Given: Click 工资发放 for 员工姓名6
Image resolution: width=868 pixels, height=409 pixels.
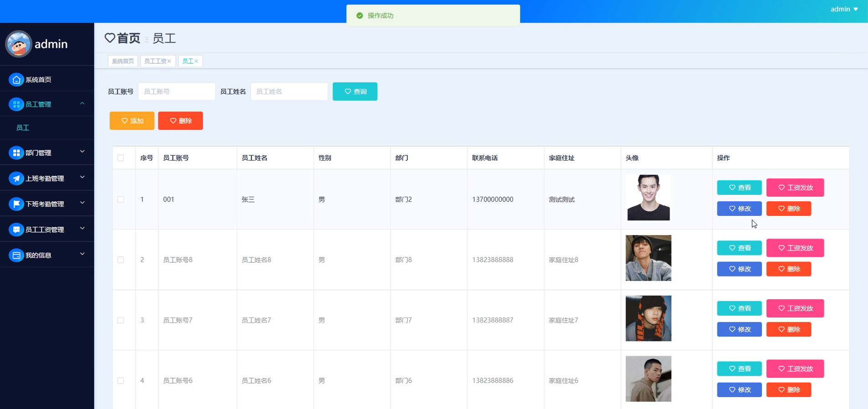Looking at the screenshot, I should click(x=795, y=369).
